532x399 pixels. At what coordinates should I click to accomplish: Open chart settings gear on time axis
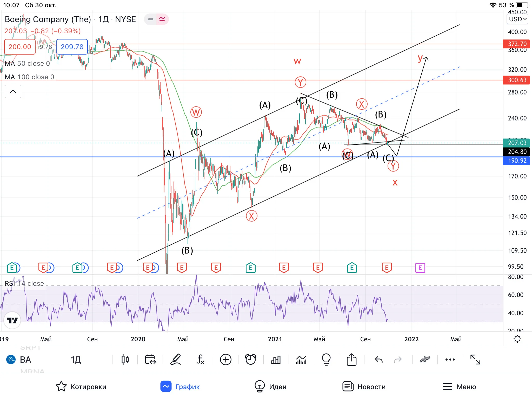pos(517,339)
